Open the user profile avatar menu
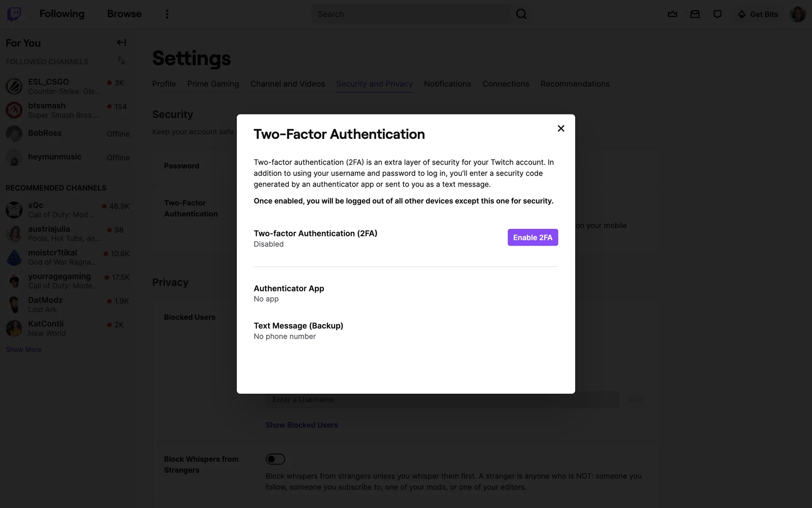Screen dimensions: 812x508 click(798, 14)
